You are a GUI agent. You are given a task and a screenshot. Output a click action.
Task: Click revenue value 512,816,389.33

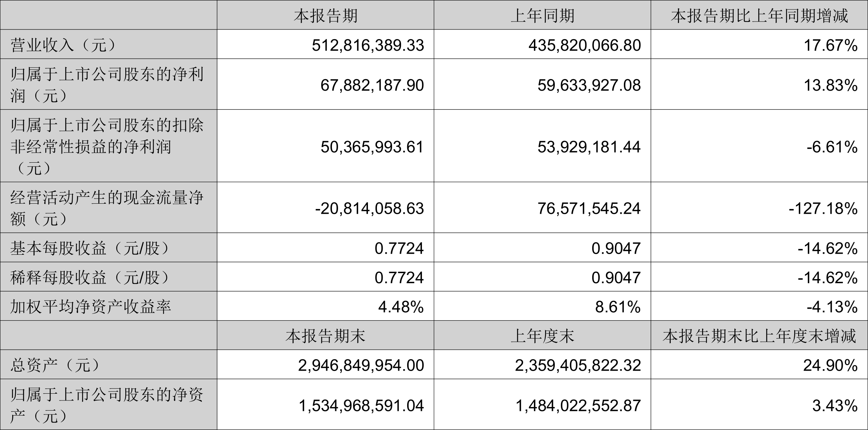368,45
